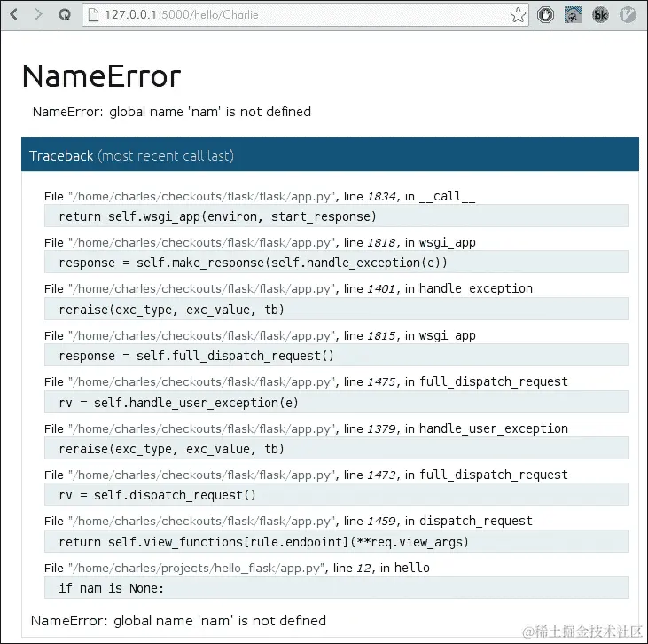The width and height of the screenshot is (648, 644).
Task: Open code line 'return self.wsgi_app(environ, start_response)'
Action: pyautogui.click(x=336, y=216)
